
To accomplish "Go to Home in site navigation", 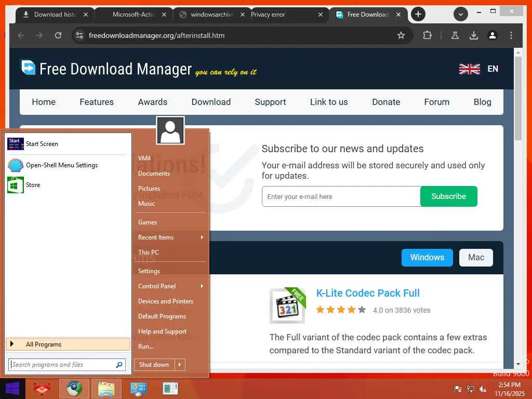I will [44, 102].
